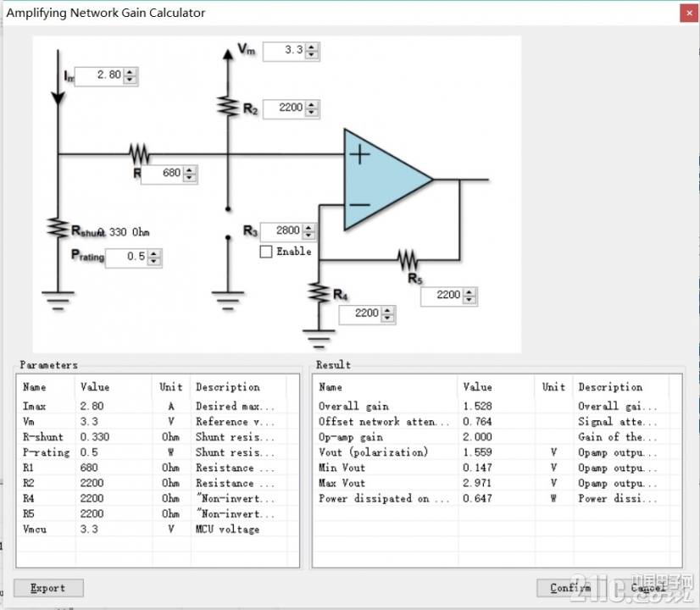
Task: Decrease the Im current spinner value
Action: click(x=130, y=80)
